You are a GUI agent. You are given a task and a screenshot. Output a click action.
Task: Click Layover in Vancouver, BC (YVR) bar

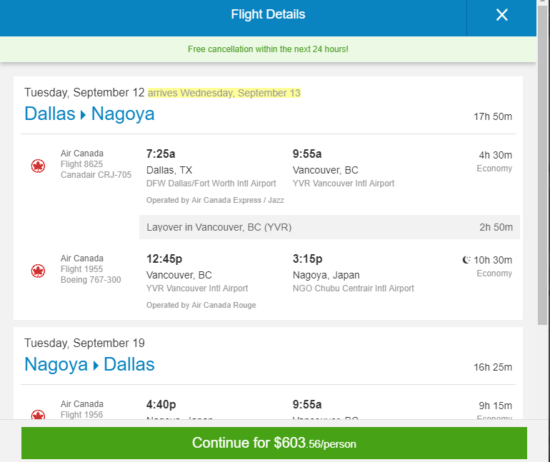329,227
